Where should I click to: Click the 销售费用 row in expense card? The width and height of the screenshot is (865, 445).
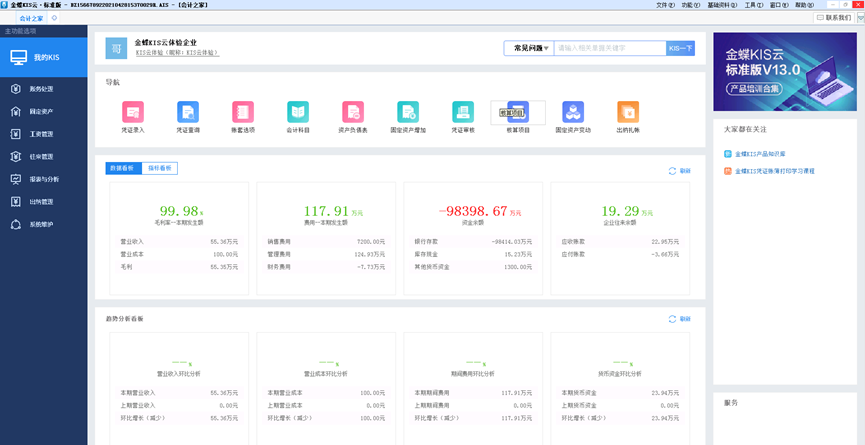pos(326,242)
